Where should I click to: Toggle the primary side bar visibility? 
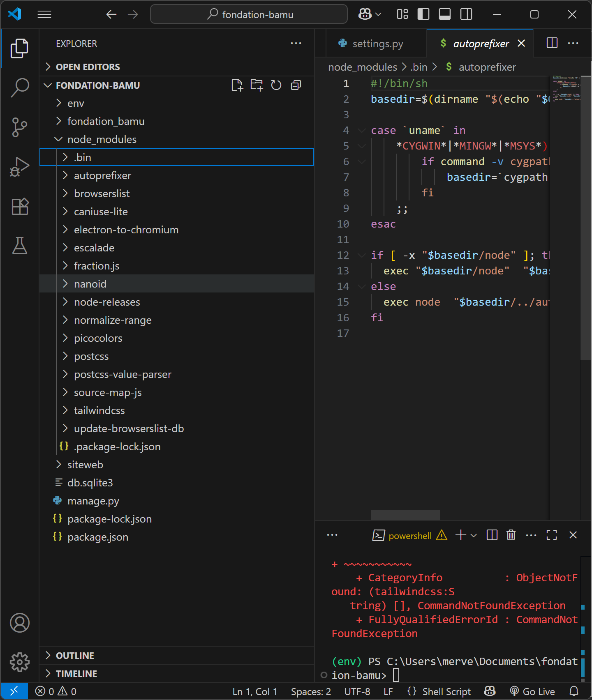click(x=423, y=14)
